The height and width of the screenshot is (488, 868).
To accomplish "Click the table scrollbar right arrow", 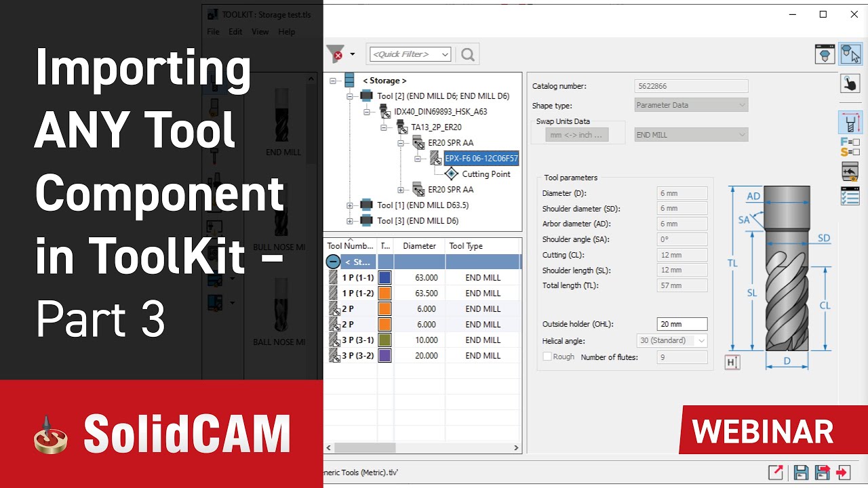I will (516, 448).
